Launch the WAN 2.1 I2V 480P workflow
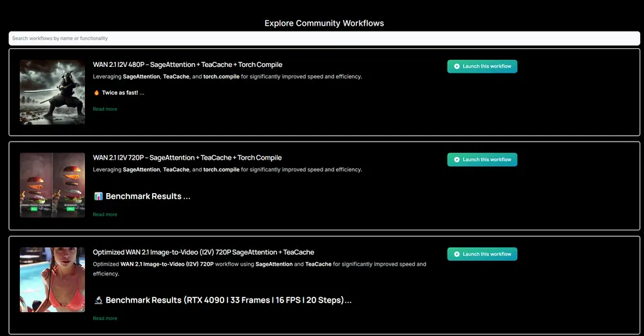Viewport: 644px width, 336px height. coord(482,66)
